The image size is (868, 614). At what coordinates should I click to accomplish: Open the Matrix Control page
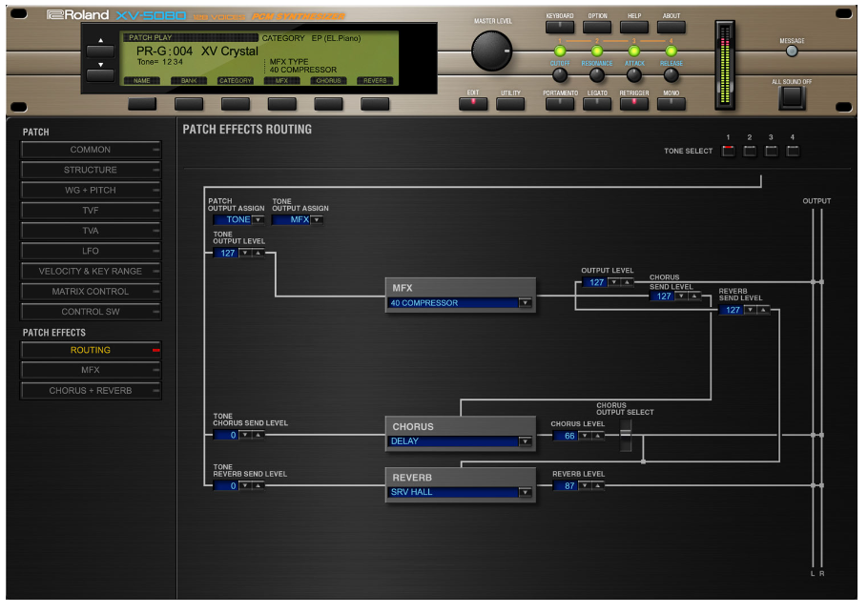pyautogui.click(x=91, y=292)
